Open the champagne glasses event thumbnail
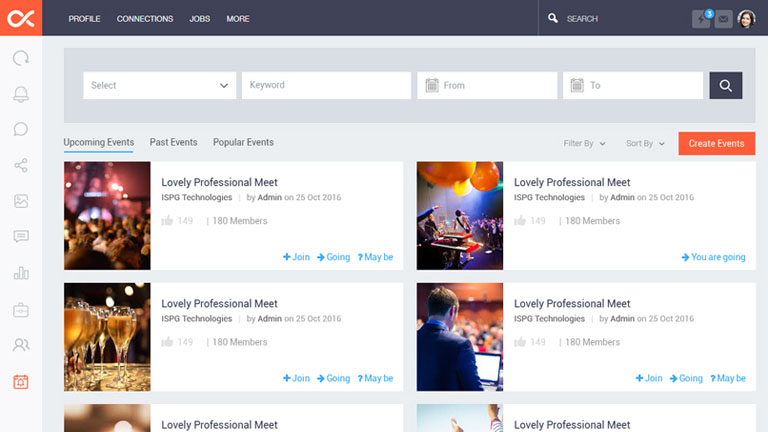Viewport: 768px width, 432px height. click(x=107, y=336)
